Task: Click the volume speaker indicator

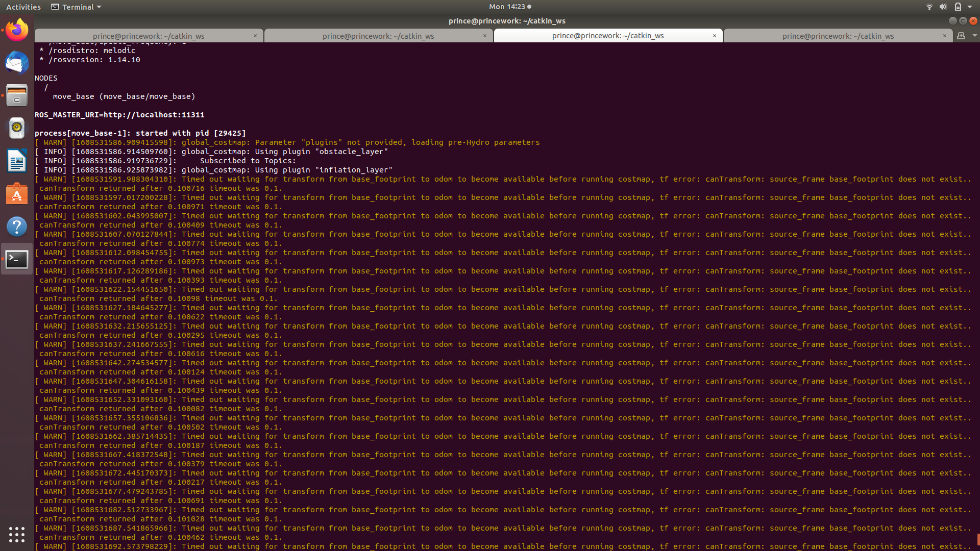Action: click(x=943, y=7)
